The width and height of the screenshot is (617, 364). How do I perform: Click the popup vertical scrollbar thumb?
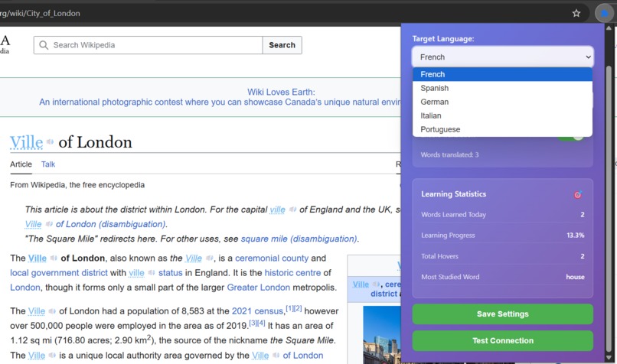609,208
